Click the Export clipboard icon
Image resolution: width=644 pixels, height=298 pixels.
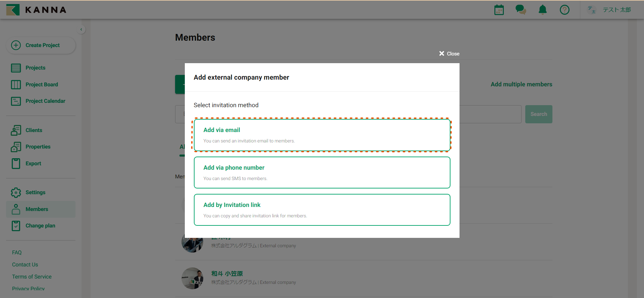pos(16,164)
